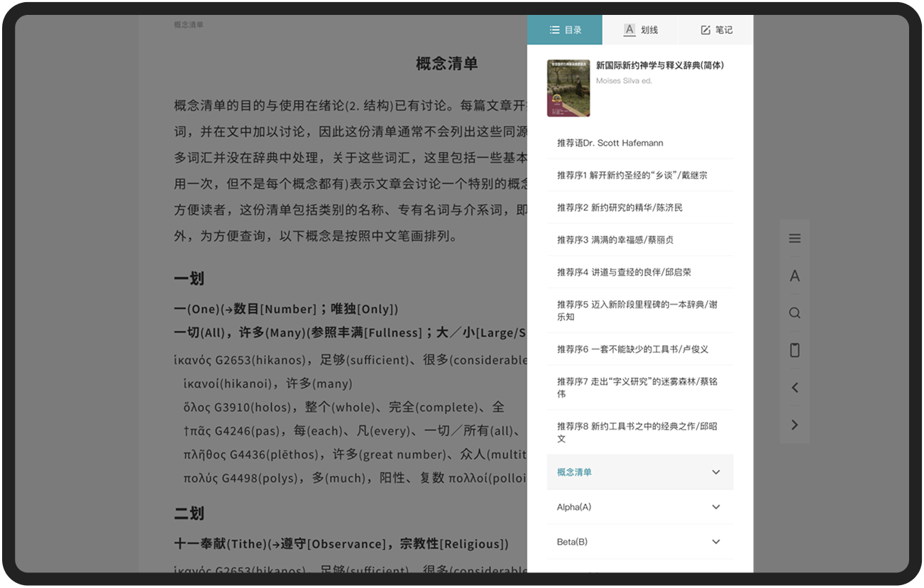Select 推荐序6 一套不能缺少的工具书 entry

coord(632,349)
